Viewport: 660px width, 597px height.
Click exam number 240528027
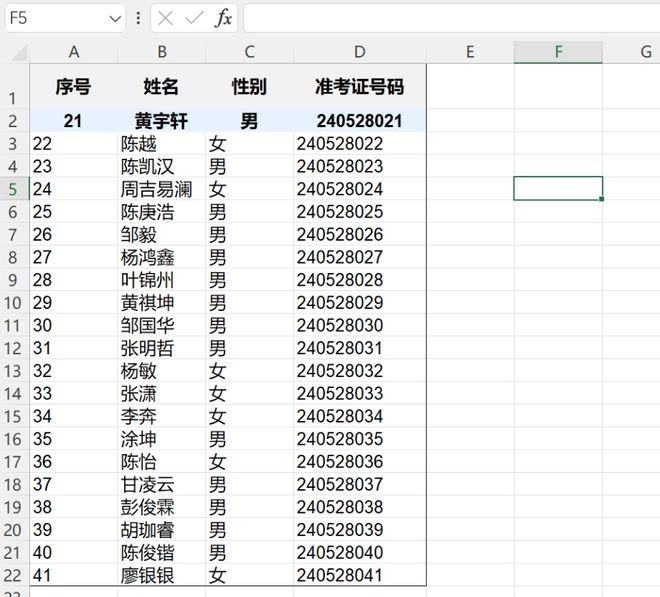(360, 257)
